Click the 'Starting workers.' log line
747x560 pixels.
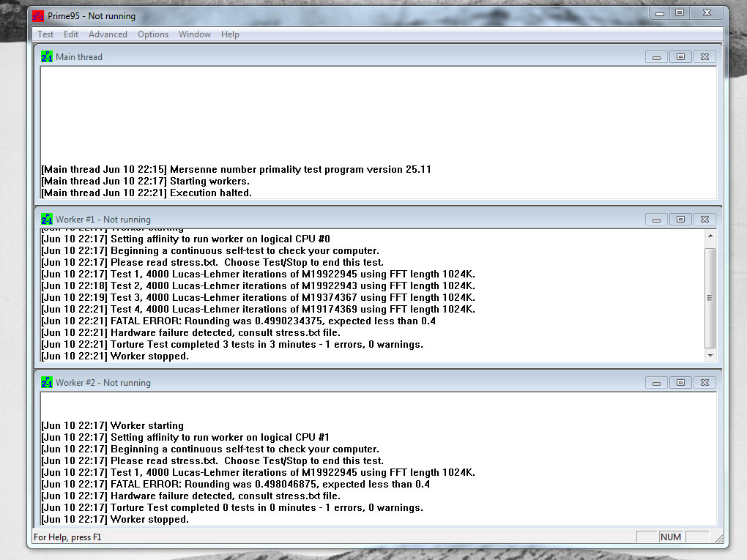(x=145, y=182)
